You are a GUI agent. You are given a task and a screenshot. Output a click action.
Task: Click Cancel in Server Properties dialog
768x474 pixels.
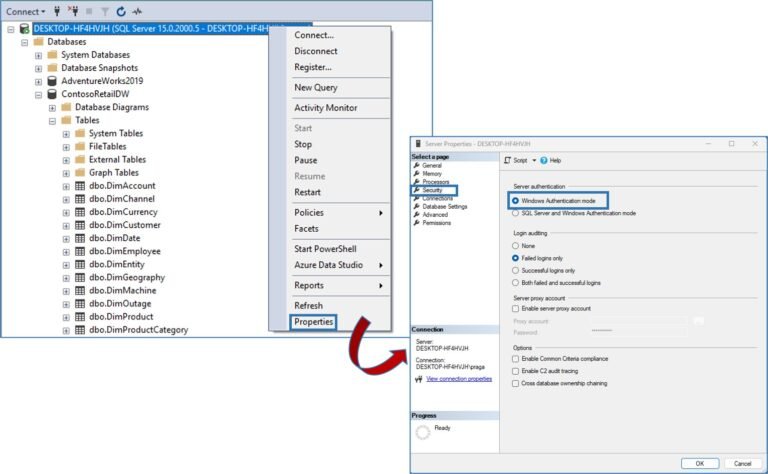pos(743,463)
